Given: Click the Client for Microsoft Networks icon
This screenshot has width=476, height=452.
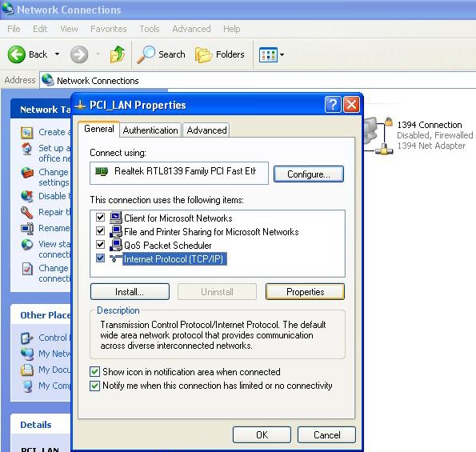Looking at the screenshot, I should point(116,218).
